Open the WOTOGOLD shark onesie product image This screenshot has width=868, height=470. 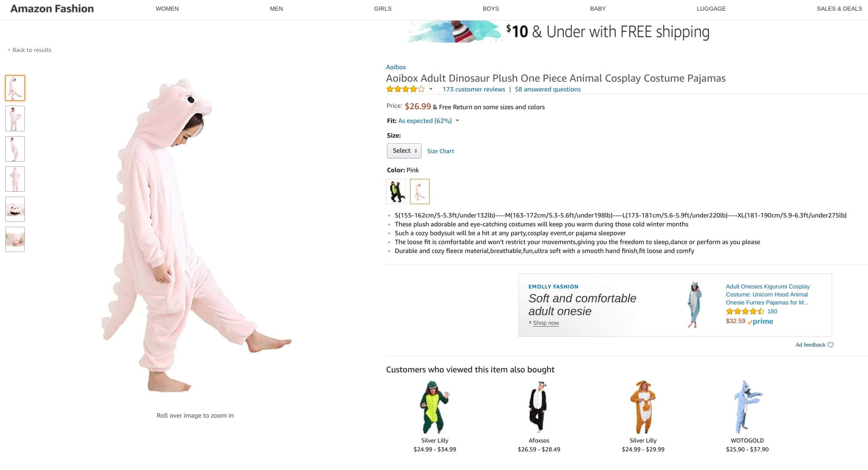747,407
